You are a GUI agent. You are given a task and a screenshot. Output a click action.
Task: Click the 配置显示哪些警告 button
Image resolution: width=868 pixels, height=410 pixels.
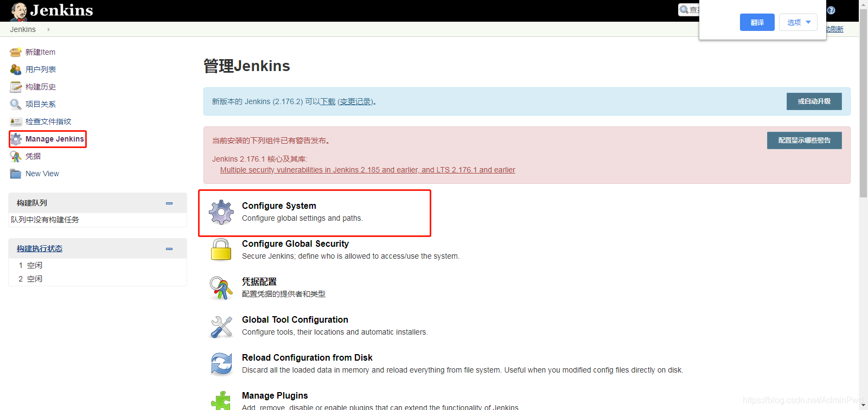click(x=805, y=140)
